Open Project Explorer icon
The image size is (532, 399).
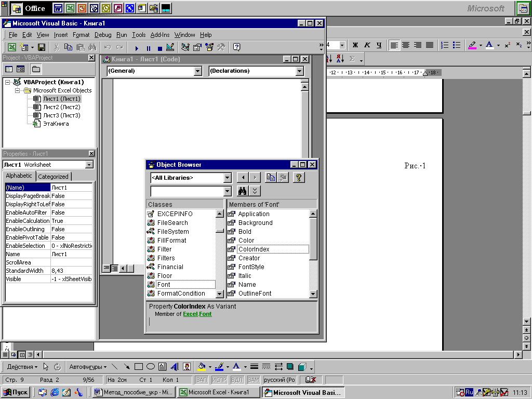pyautogui.click(x=185, y=47)
